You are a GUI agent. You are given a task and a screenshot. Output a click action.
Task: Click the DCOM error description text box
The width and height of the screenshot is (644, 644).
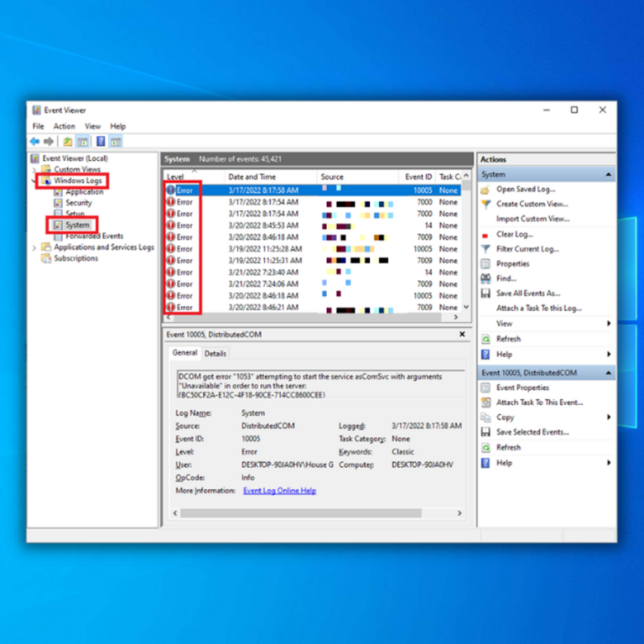click(x=320, y=384)
